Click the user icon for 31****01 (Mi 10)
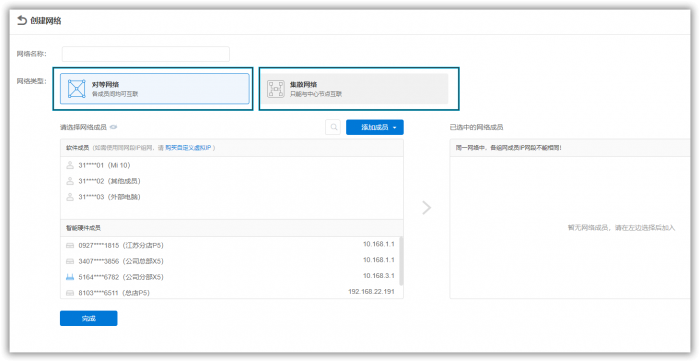Screen dimensions: 700x362 pyautogui.click(x=70, y=165)
